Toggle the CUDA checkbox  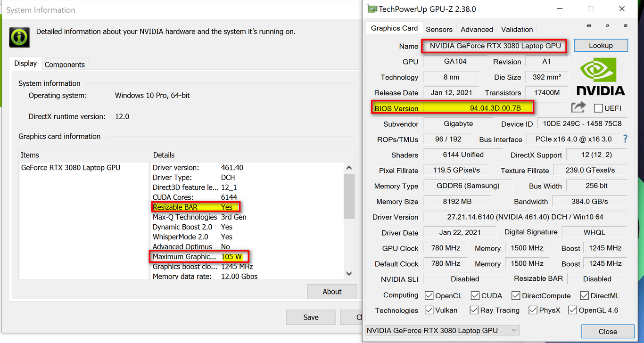click(475, 296)
